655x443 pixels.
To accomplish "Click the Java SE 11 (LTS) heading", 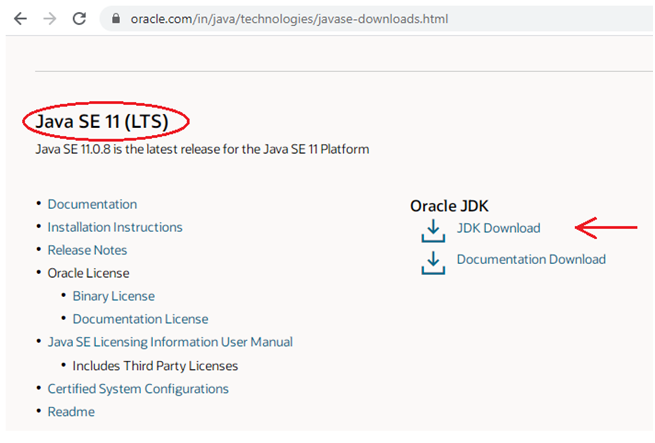I will [x=102, y=121].
